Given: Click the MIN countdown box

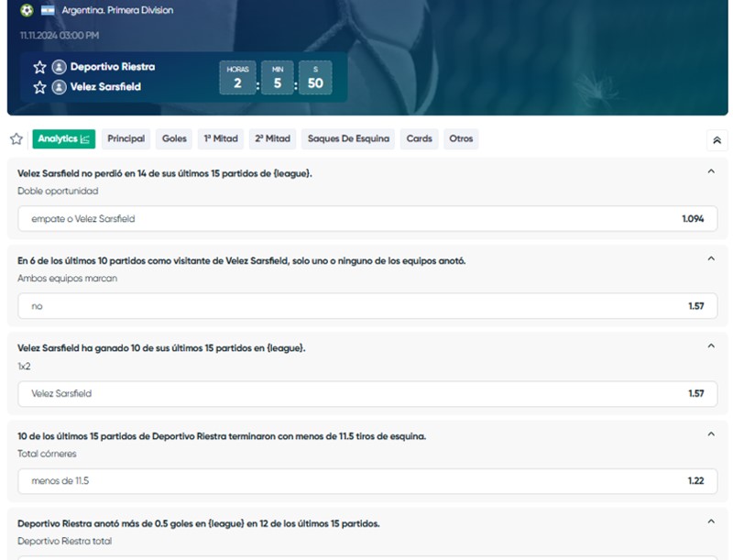Looking at the screenshot, I should click(x=278, y=78).
